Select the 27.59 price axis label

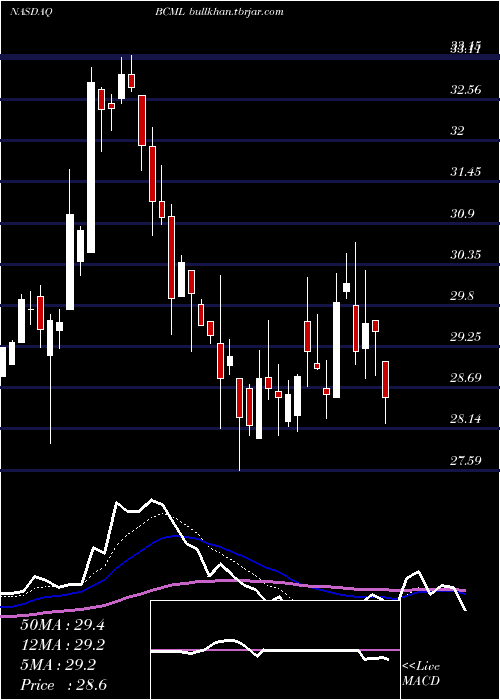(x=466, y=460)
